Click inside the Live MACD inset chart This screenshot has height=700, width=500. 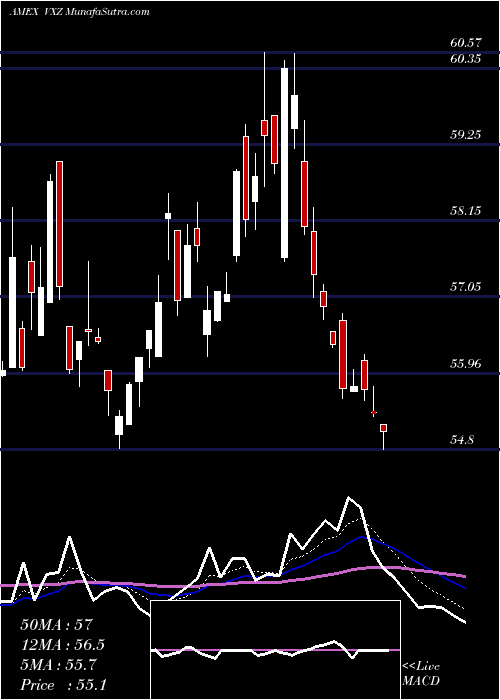(x=275, y=650)
